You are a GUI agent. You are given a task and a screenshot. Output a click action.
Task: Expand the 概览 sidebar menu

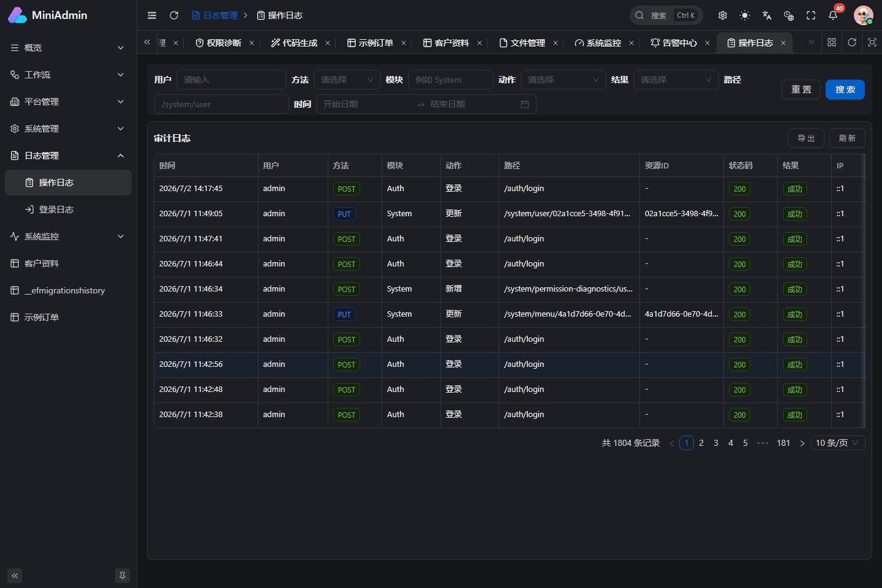(x=68, y=48)
